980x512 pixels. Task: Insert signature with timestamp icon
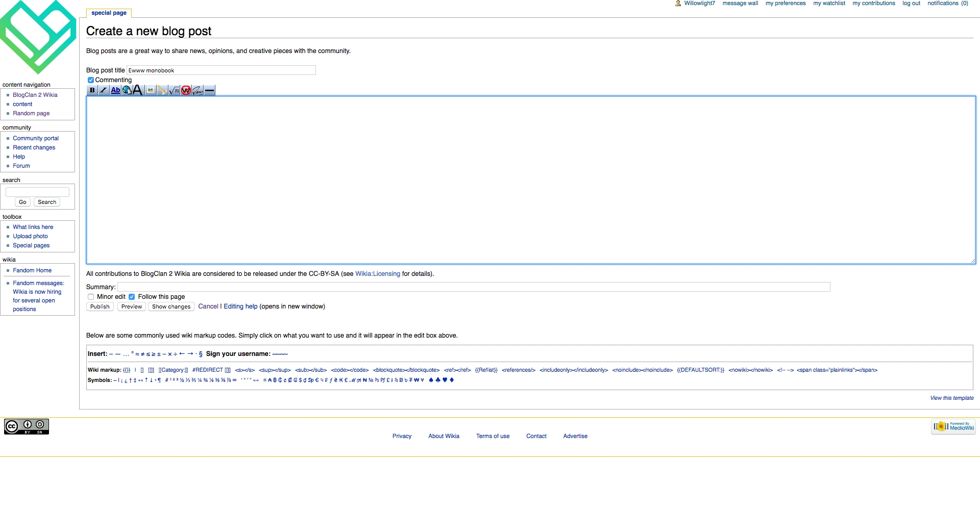click(x=198, y=90)
